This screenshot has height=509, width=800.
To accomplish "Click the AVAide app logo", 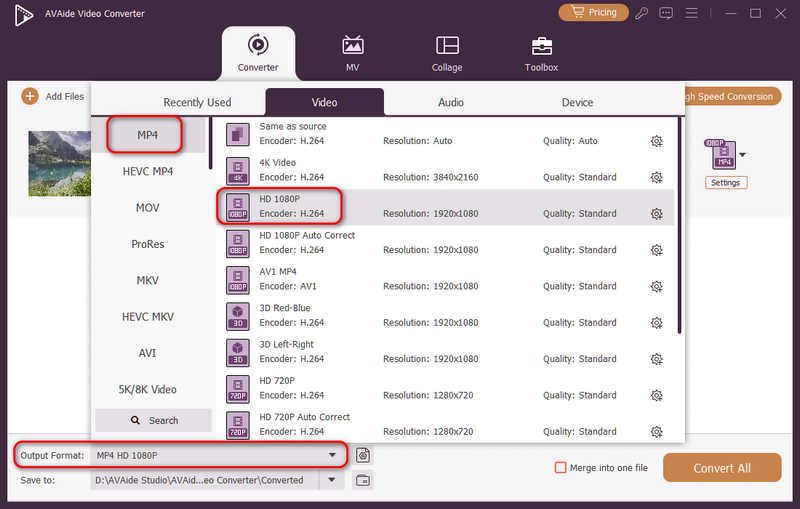I will [23, 15].
